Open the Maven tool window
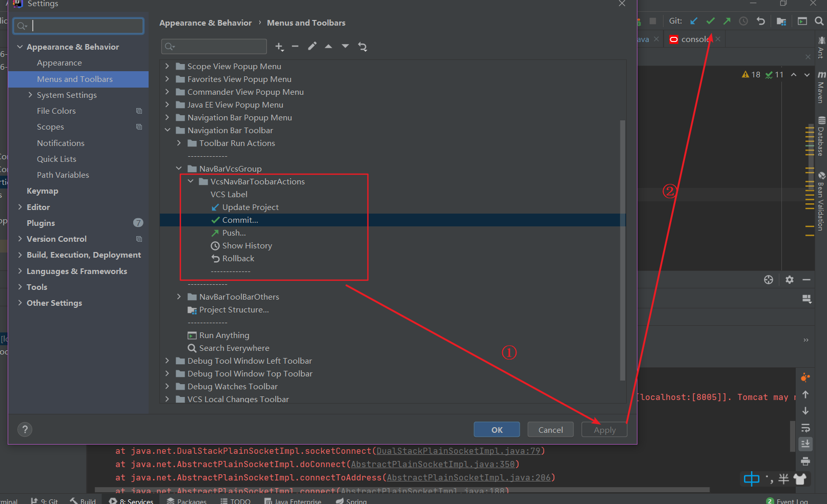 [821, 88]
